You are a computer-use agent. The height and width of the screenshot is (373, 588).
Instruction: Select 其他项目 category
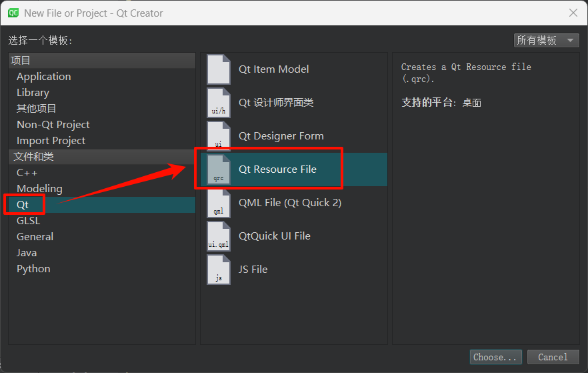[37, 109]
